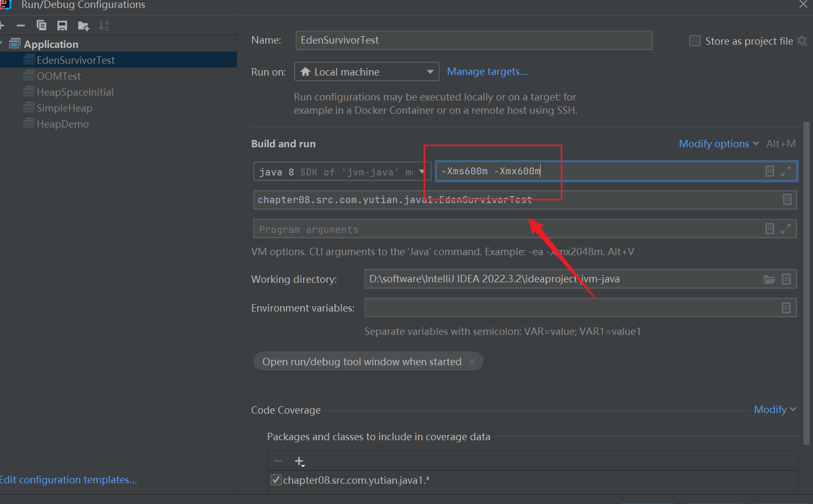The image size is (813, 504).
Task: Open the Run on Local machine dropdown
Action: 366,72
